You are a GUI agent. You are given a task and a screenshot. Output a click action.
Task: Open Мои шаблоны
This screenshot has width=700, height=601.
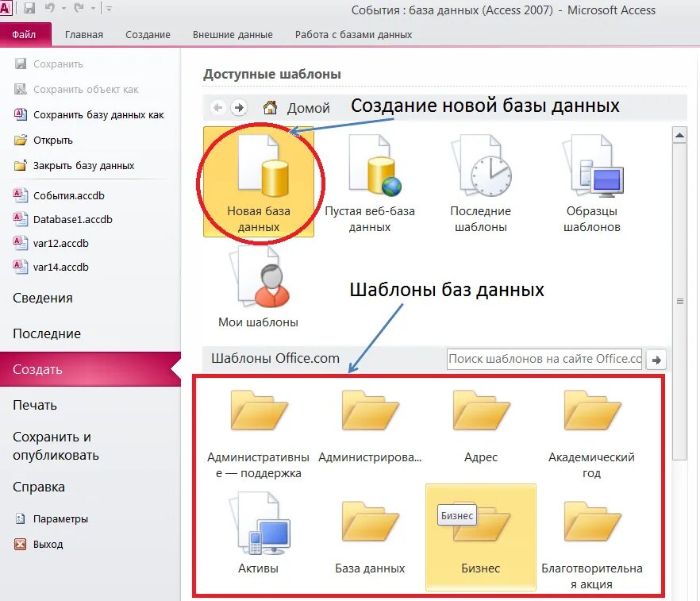259,287
